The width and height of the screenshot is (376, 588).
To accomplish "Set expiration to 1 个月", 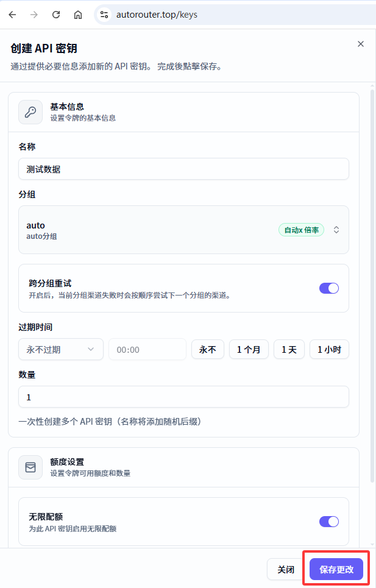I will point(249,350).
